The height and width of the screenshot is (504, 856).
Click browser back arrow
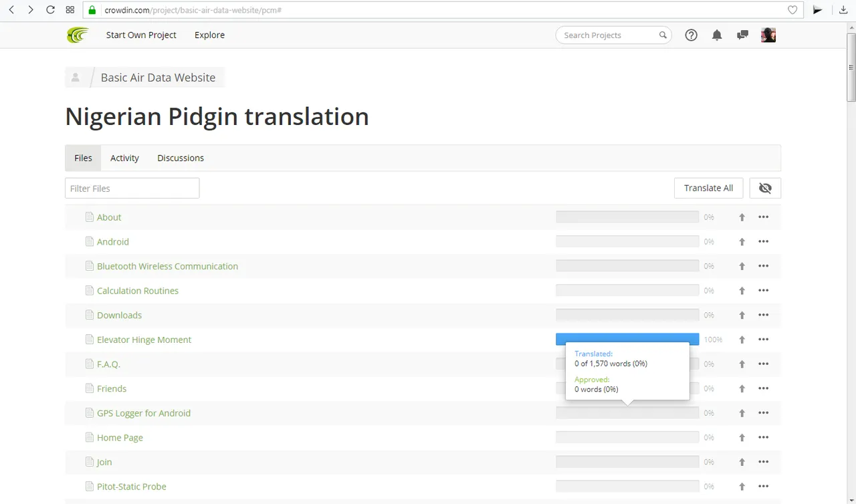tap(11, 10)
